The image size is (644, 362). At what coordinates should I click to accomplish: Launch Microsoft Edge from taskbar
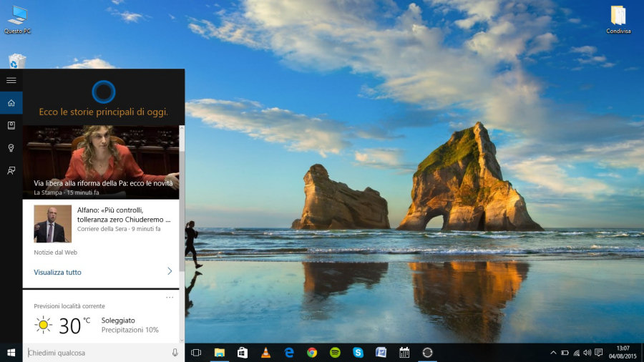289,353
